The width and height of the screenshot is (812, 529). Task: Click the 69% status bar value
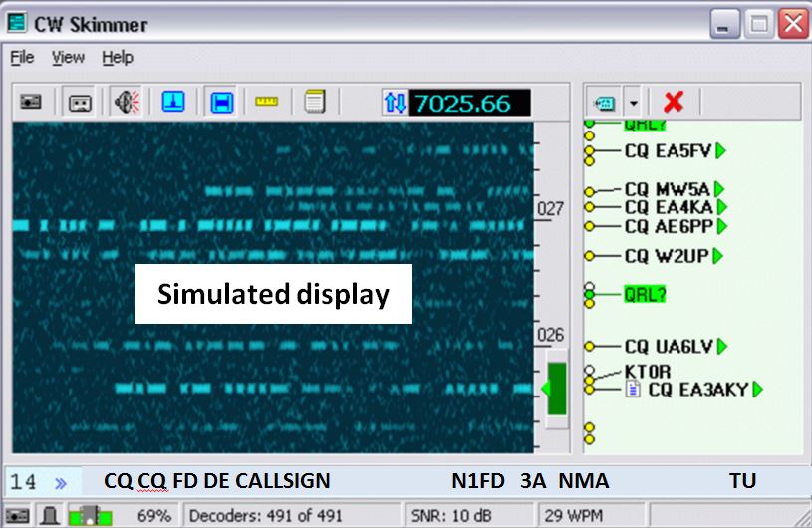[154, 516]
